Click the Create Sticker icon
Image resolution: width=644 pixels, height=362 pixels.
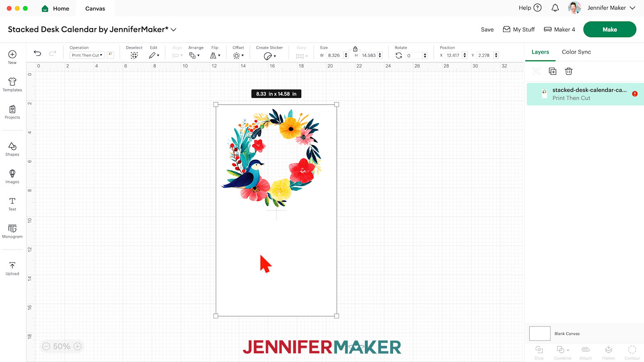[x=269, y=56]
